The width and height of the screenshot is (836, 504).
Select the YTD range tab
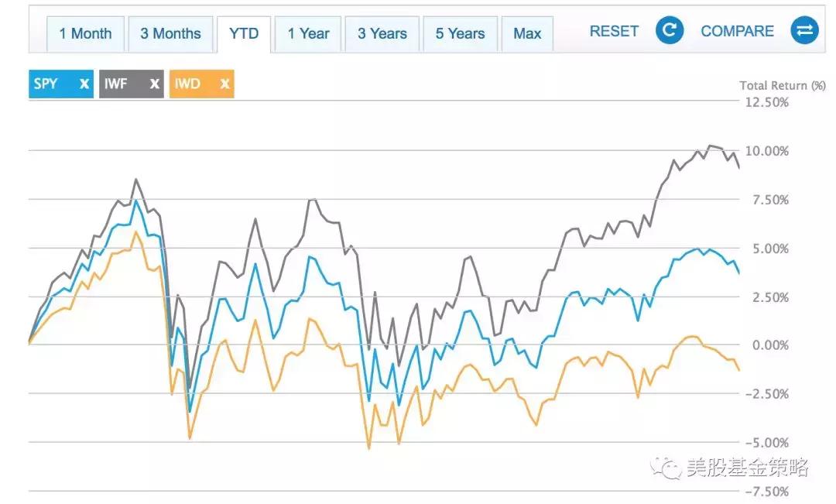[244, 34]
